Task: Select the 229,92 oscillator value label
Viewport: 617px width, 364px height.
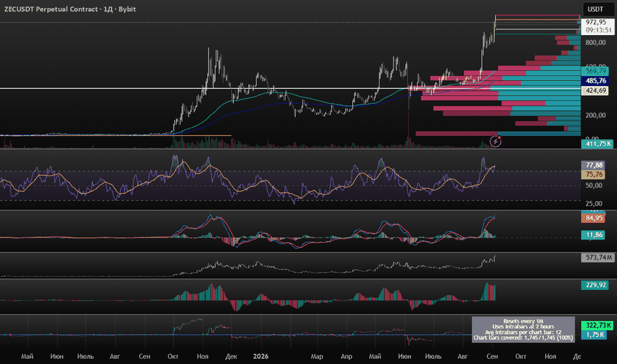Action: click(x=594, y=285)
